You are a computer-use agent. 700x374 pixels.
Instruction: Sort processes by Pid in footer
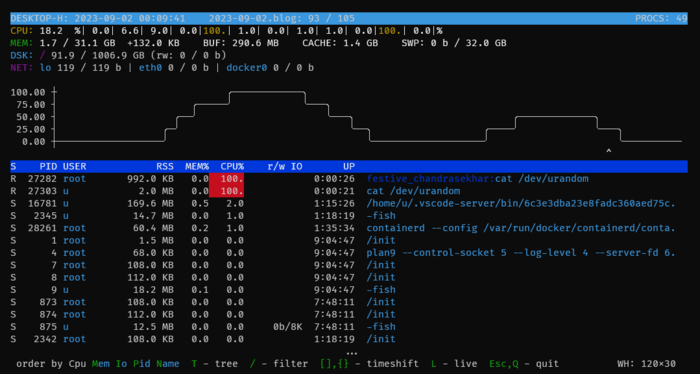pyautogui.click(x=142, y=364)
